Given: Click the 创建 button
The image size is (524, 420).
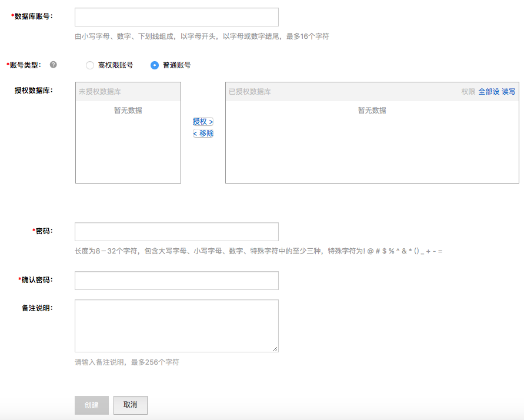Looking at the screenshot, I should (x=92, y=405).
